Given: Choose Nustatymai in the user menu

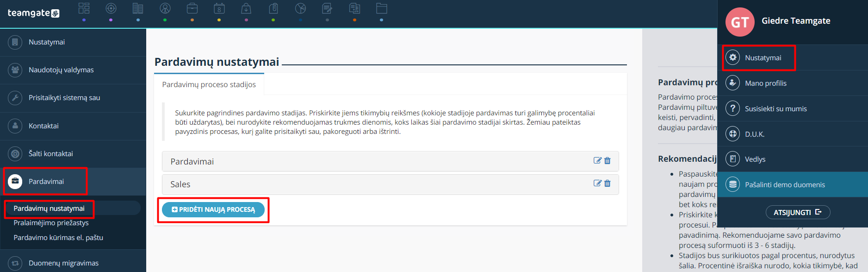Looking at the screenshot, I should (793, 57).
